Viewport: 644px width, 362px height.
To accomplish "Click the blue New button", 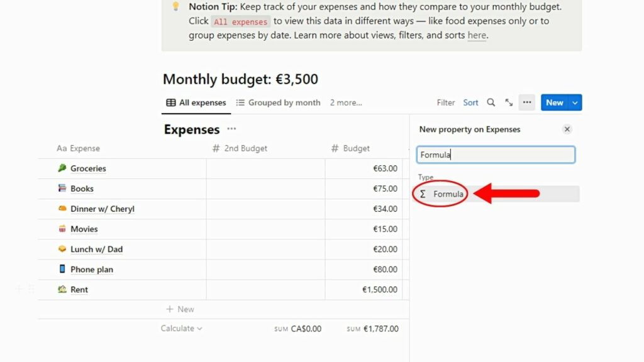I will tap(553, 102).
